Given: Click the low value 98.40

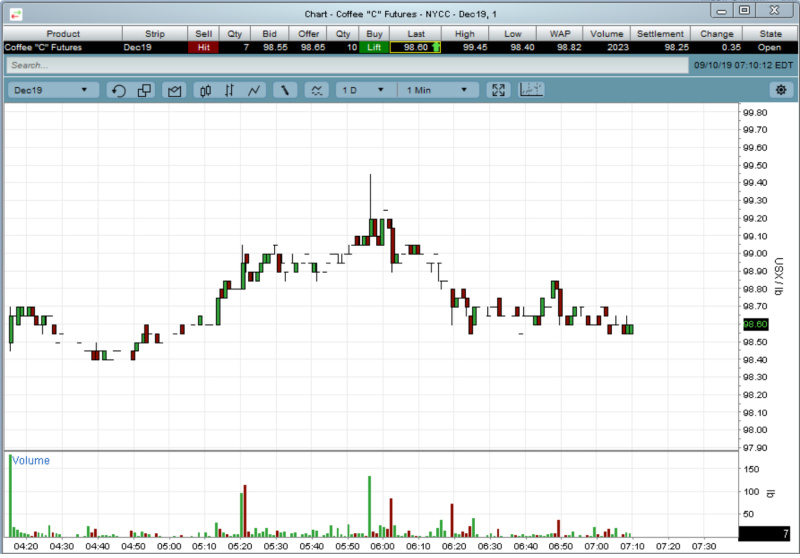Looking at the screenshot, I should coord(522,47).
